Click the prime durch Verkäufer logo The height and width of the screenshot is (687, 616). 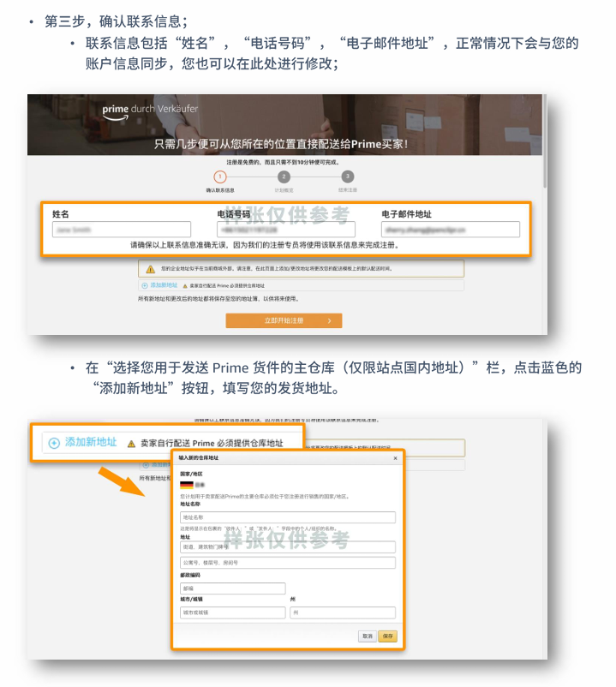150,111
